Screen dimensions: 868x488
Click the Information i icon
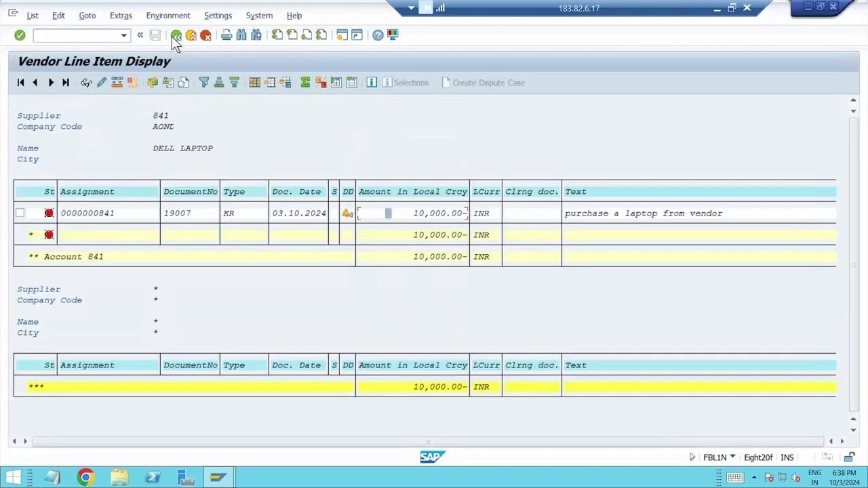click(x=372, y=83)
